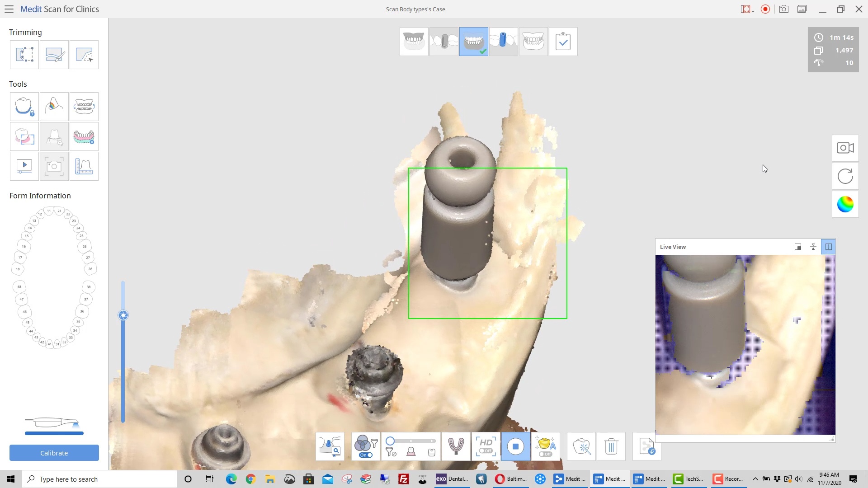Click the import scan data icon
The image size is (868, 488).
[x=647, y=446]
